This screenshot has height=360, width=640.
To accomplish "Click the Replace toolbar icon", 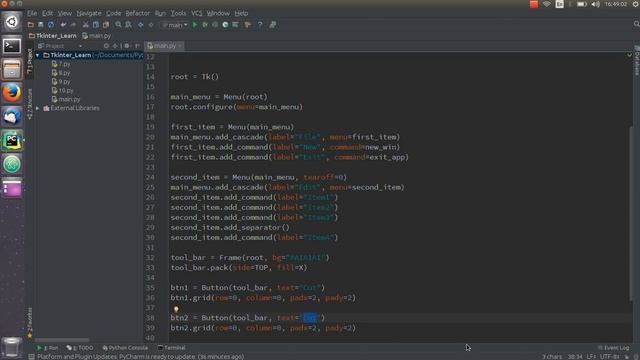I will (x=129, y=25).
